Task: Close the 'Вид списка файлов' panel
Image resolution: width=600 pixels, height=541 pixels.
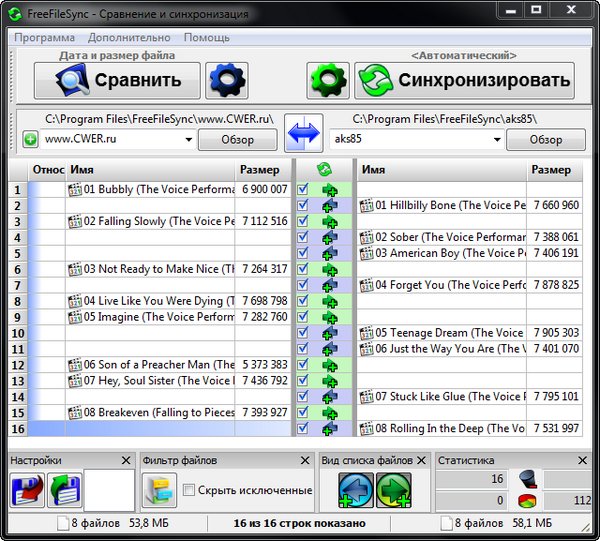Action: point(423,460)
